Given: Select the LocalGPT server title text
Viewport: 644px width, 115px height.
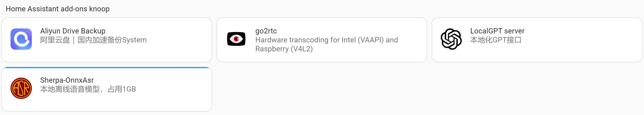Looking at the screenshot, I should (497, 31).
